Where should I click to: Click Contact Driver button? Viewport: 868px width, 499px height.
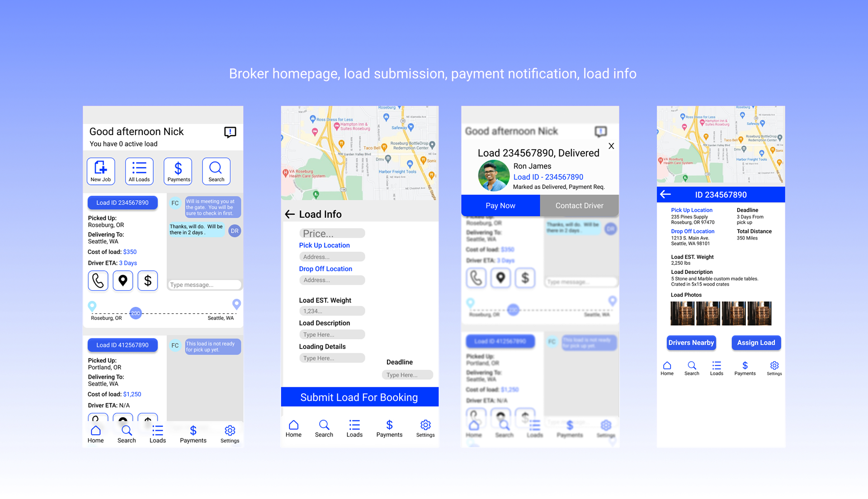pos(579,206)
